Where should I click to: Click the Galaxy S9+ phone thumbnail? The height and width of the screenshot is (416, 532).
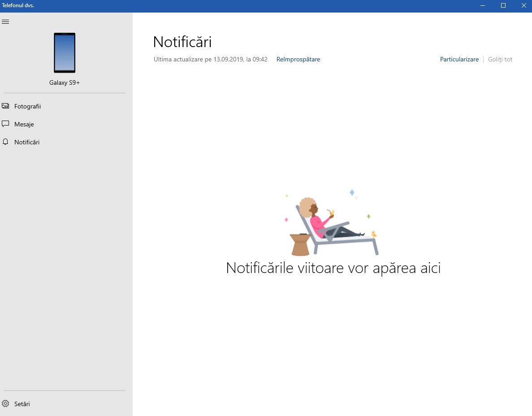click(x=65, y=53)
